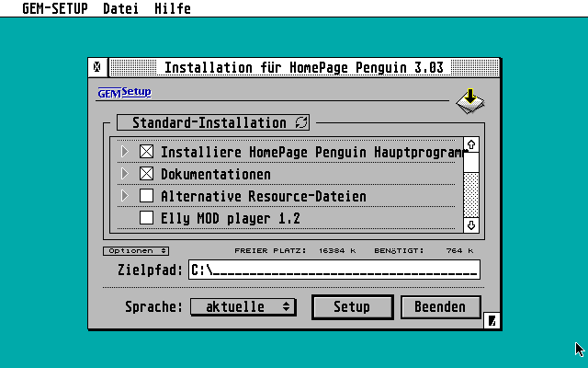Expand Alternative Resource-Dateien entry
Screen dimensions: 588x368
(125, 196)
